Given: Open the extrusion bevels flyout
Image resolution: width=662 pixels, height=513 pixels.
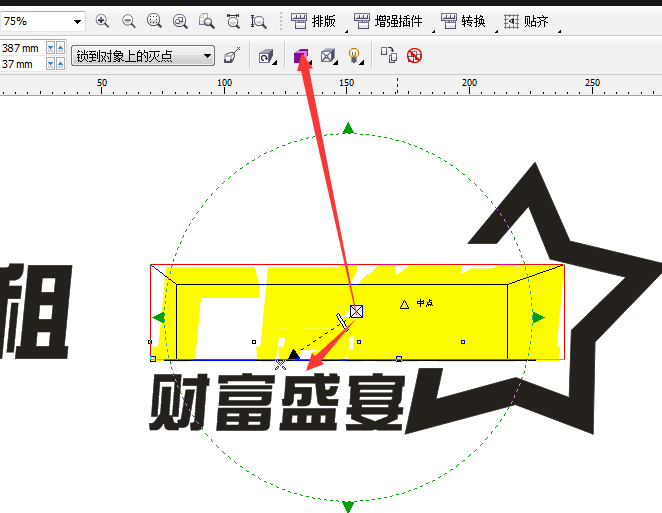Looking at the screenshot, I should coord(328,56).
